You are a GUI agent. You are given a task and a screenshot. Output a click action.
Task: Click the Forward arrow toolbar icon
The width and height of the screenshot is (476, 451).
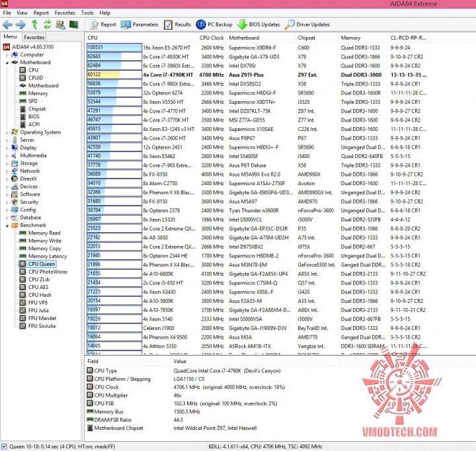(x=20, y=24)
